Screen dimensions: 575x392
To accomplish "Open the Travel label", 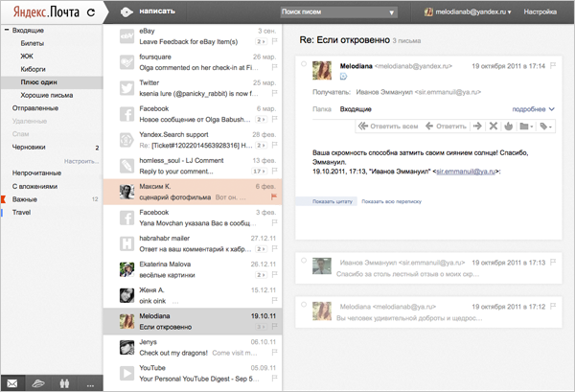I will [21, 213].
